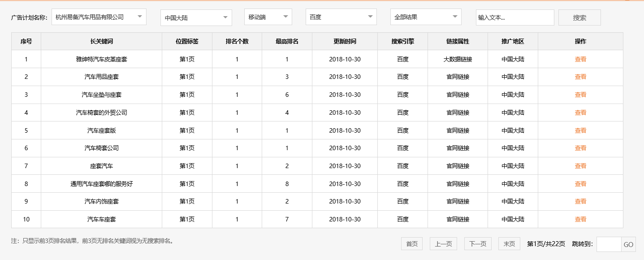Open the 全部结果 results filter dropdown
Image resolution: width=644 pixels, height=260 pixels.
pyautogui.click(x=425, y=17)
